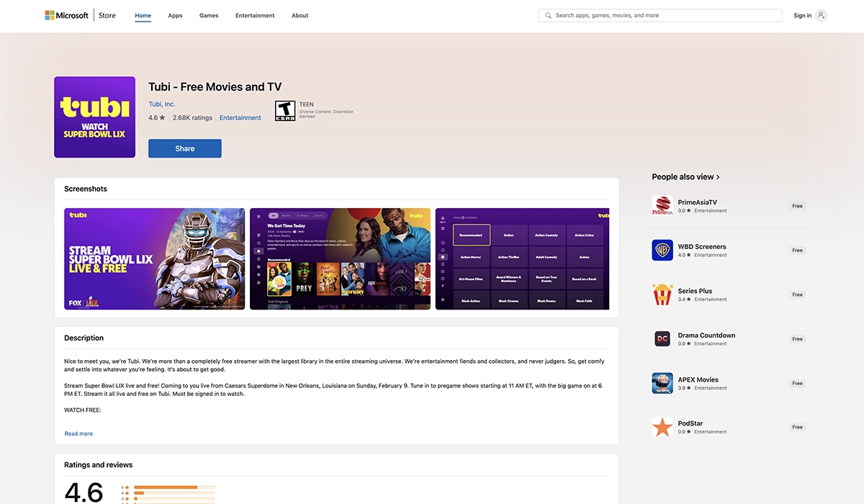Click the 5-star rating bar
Image resolution: width=864 pixels, height=504 pixels.
(x=174, y=487)
